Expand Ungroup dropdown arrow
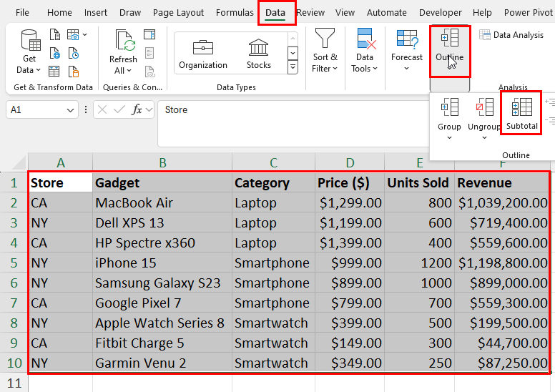The image size is (555, 392). (x=485, y=138)
